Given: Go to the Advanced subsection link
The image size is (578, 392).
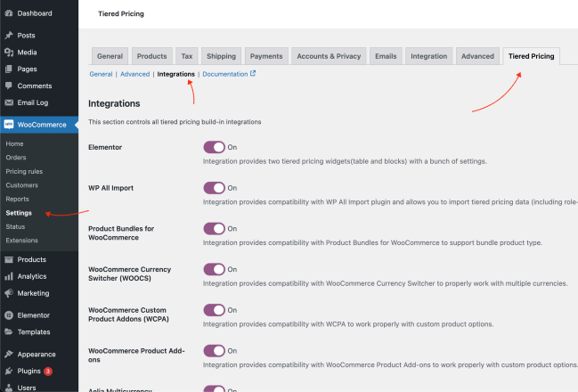Looking at the screenshot, I should [135, 74].
